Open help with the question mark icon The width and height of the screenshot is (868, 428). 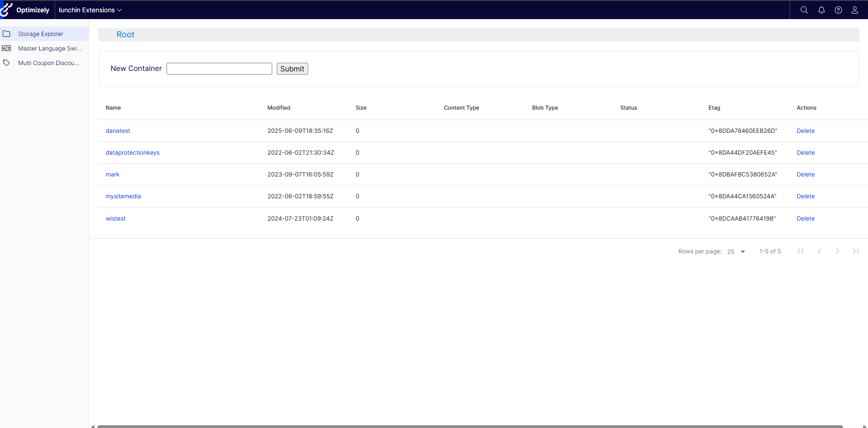(838, 10)
